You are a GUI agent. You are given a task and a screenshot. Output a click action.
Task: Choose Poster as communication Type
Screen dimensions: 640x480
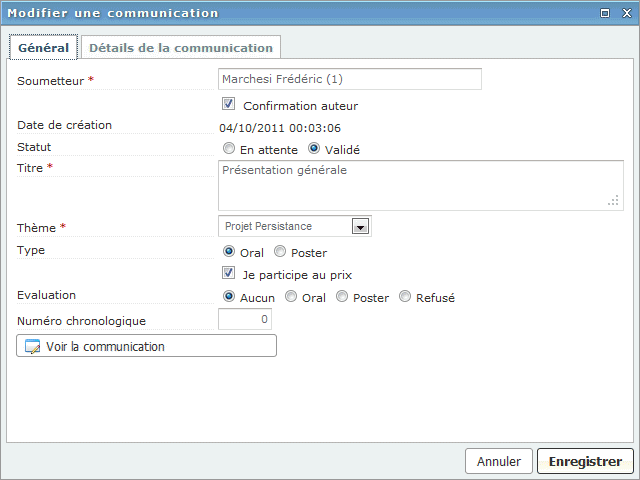click(280, 251)
